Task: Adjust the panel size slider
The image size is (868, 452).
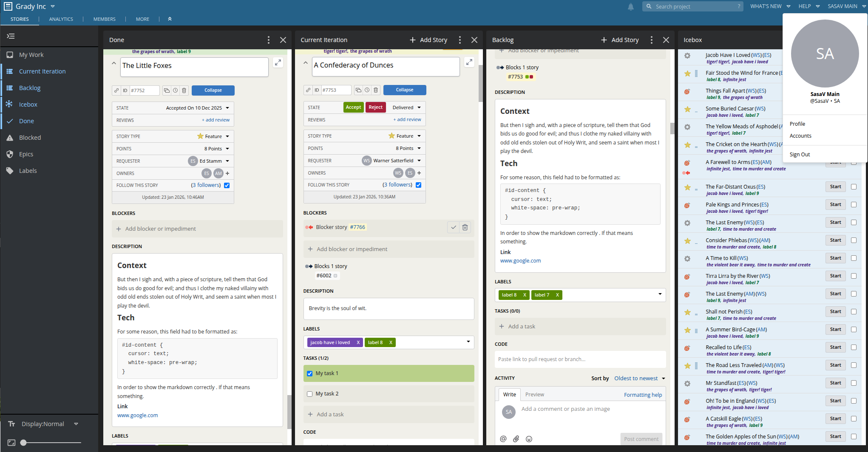Action: pos(24,443)
